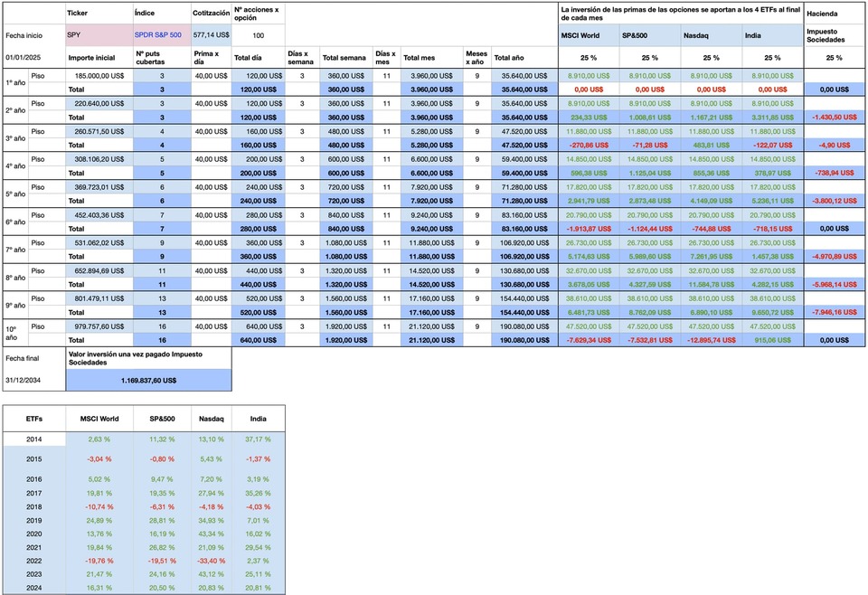Select the 483,81 US$ Nasdaq result
Image resolution: width=868 pixels, height=595 pixels.
(712, 145)
